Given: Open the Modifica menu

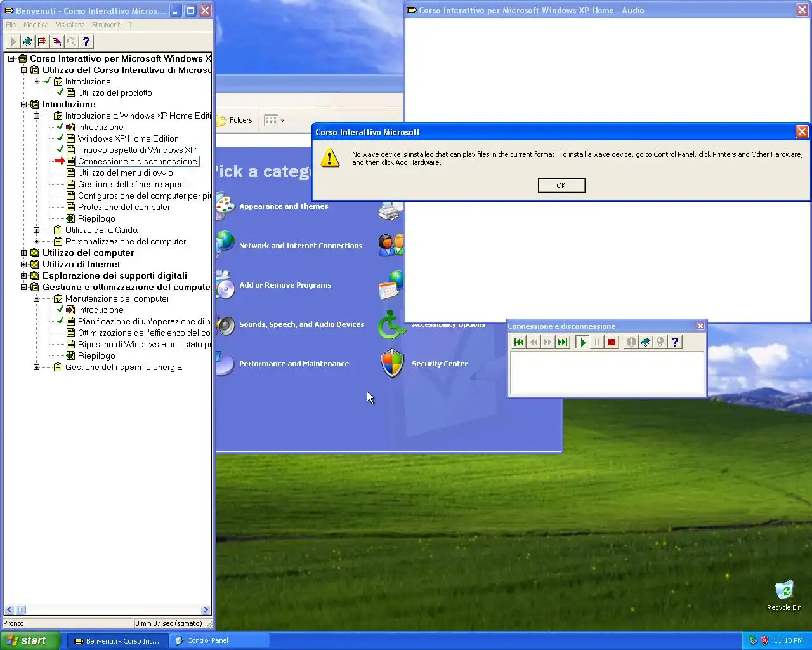Looking at the screenshot, I should tap(36, 25).
